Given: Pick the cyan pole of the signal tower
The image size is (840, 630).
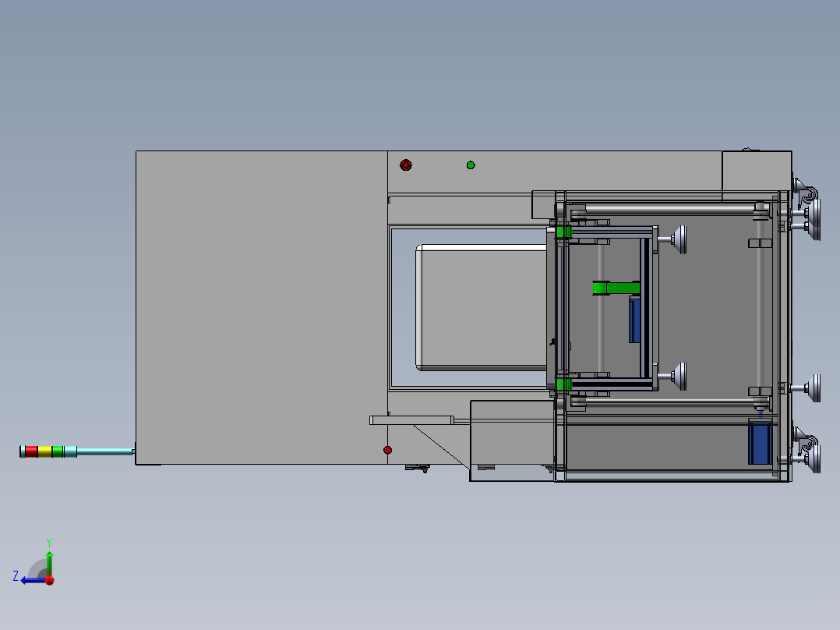Looking at the screenshot, I should [x=104, y=452].
